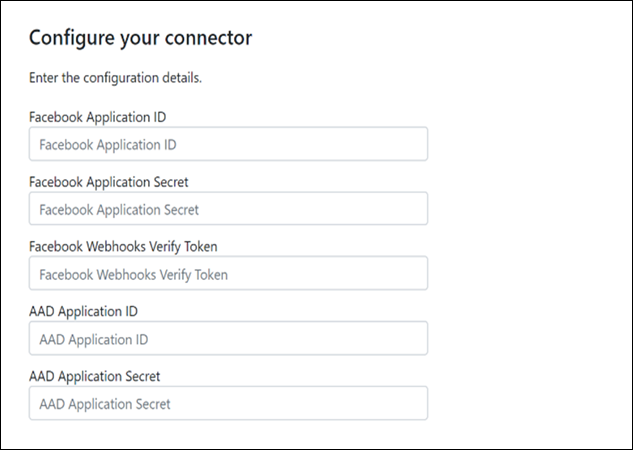Place cursor in the last configuration text box
Screen dimensions: 633x450
pyautogui.click(x=300, y=404)
